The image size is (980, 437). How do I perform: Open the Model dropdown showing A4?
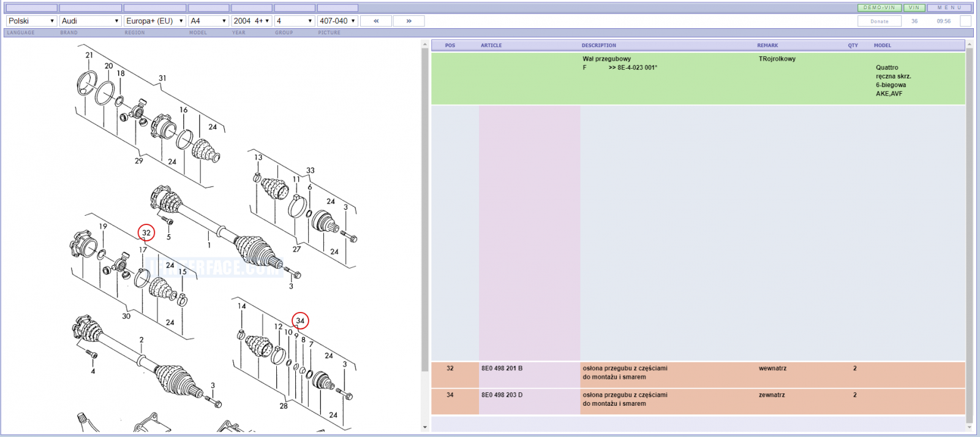[x=208, y=21]
